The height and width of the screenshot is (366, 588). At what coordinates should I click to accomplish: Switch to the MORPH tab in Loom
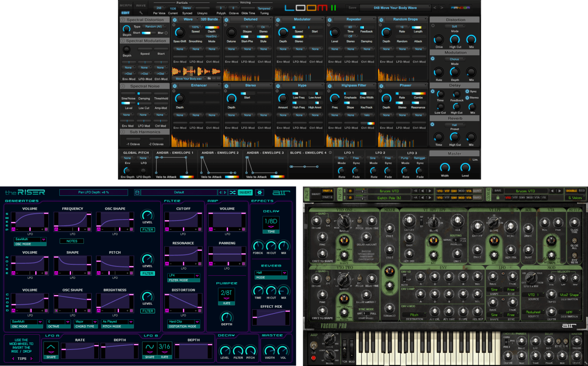126,5
